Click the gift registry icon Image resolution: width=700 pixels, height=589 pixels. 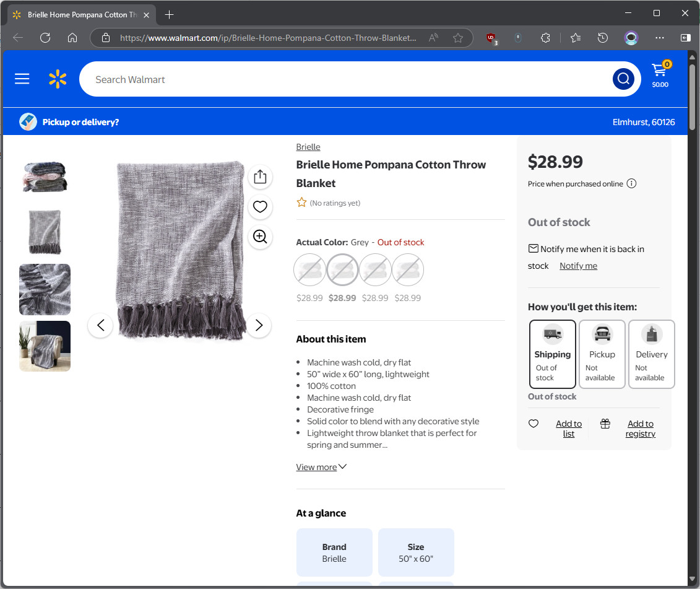coord(605,424)
